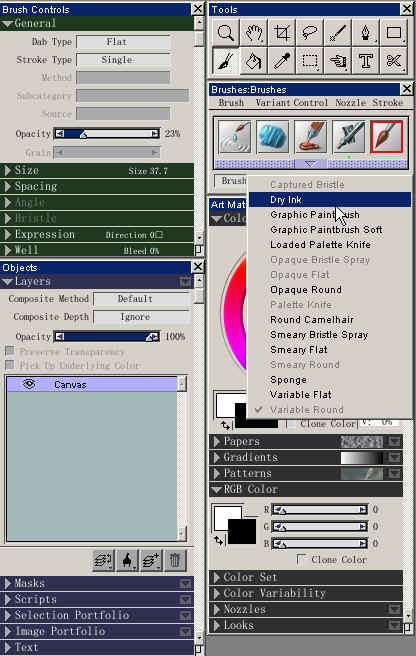Select the Grabber hand tool
The image size is (416, 656).
tap(254, 33)
